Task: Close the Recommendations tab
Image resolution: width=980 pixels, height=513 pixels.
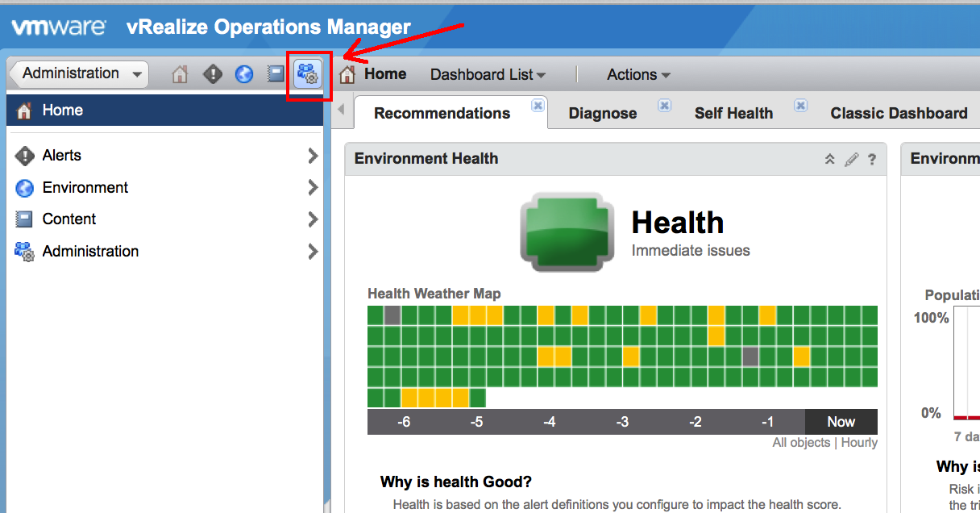Action: pos(538,105)
